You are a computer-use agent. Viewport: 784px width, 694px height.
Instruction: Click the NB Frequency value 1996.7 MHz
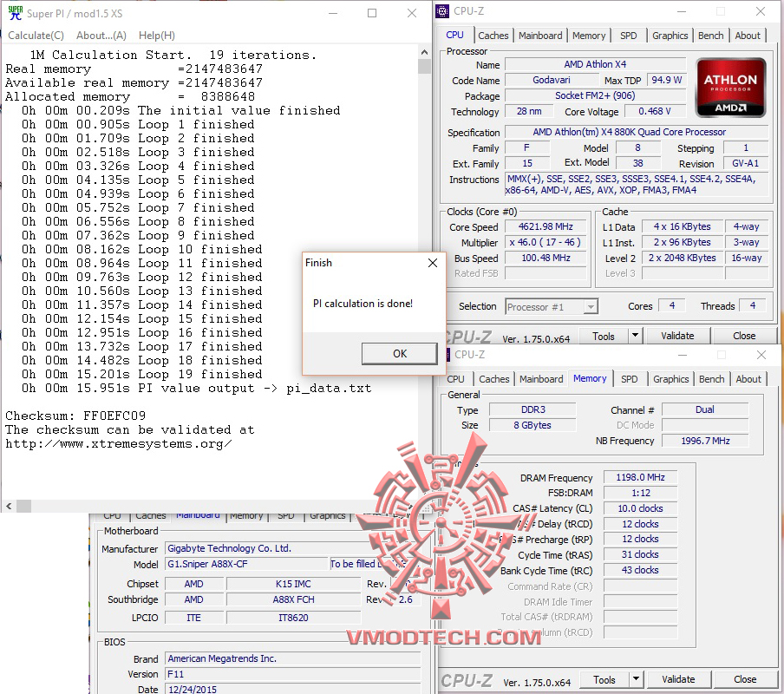click(705, 441)
